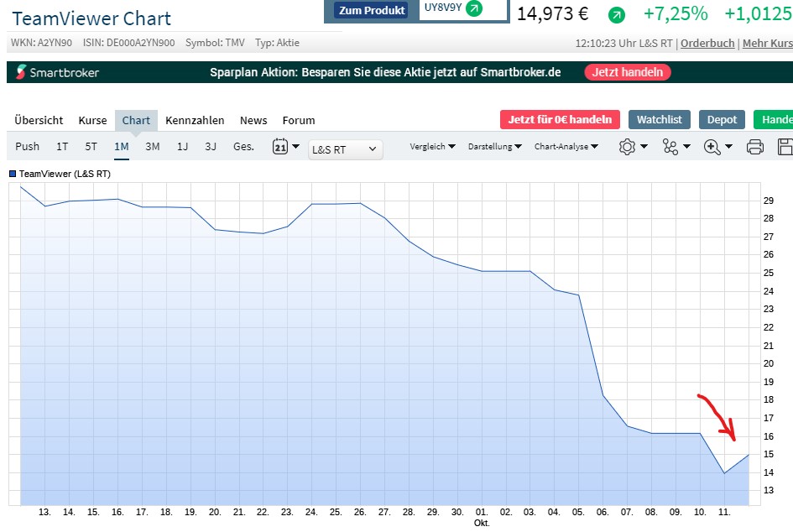Expand the Vergleich dropdown

click(x=432, y=147)
